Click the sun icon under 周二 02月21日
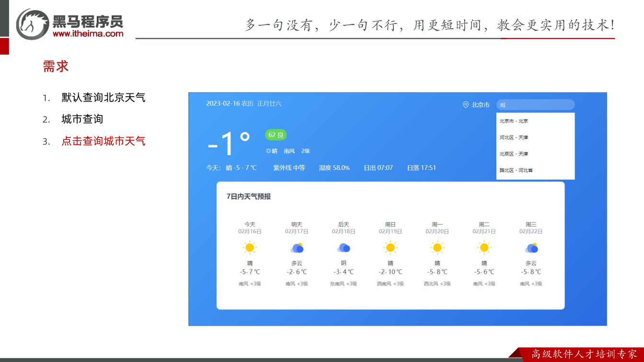Image resolution: width=644 pixels, height=362 pixels. [484, 248]
